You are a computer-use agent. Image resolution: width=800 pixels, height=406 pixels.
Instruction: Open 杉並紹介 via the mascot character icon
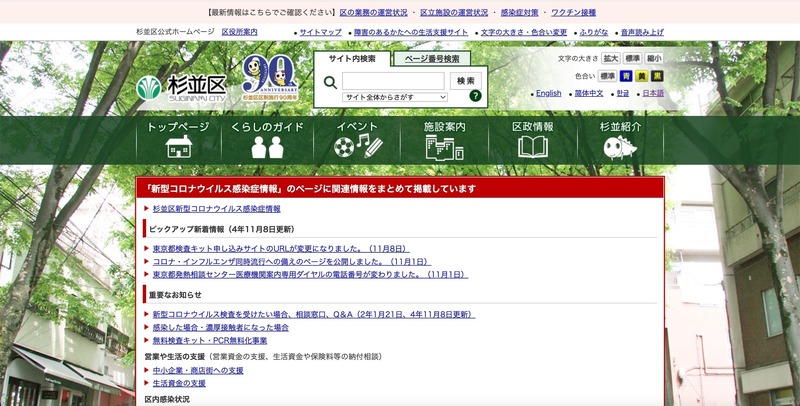click(x=620, y=148)
